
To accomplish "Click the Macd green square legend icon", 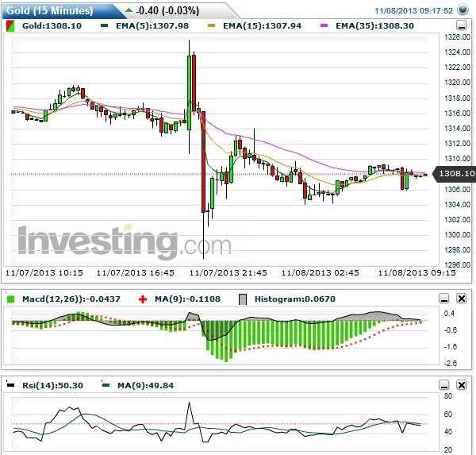I will pyautogui.click(x=10, y=299).
